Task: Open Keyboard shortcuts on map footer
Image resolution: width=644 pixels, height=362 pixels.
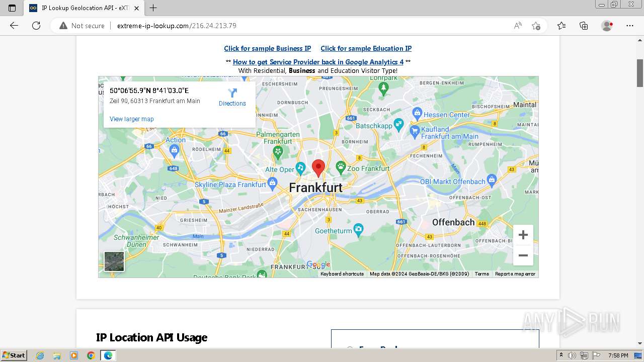Action: click(x=342, y=274)
